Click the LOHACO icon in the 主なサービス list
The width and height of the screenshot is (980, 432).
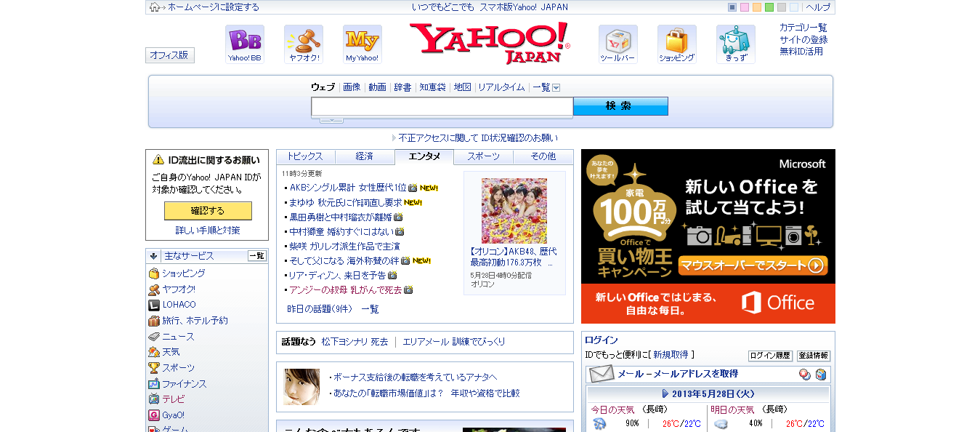[154, 305]
